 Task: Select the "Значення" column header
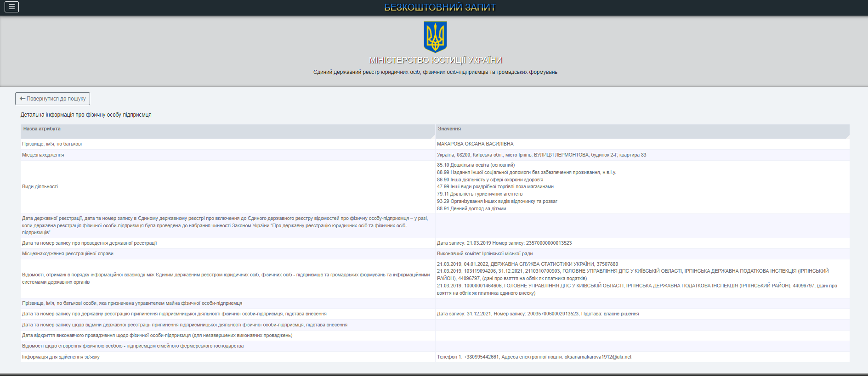(449, 129)
